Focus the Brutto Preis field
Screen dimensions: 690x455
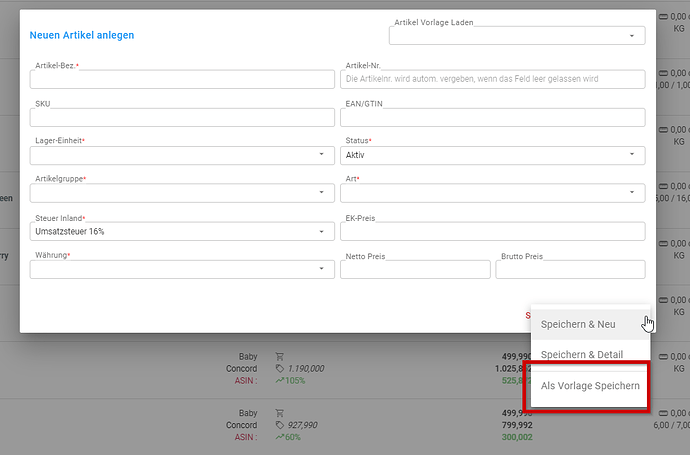pyautogui.click(x=570, y=269)
